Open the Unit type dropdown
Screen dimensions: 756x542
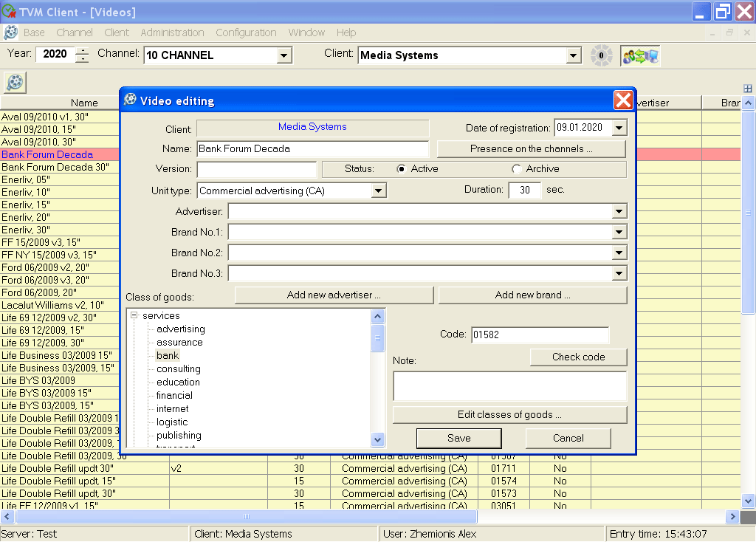(378, 191)
